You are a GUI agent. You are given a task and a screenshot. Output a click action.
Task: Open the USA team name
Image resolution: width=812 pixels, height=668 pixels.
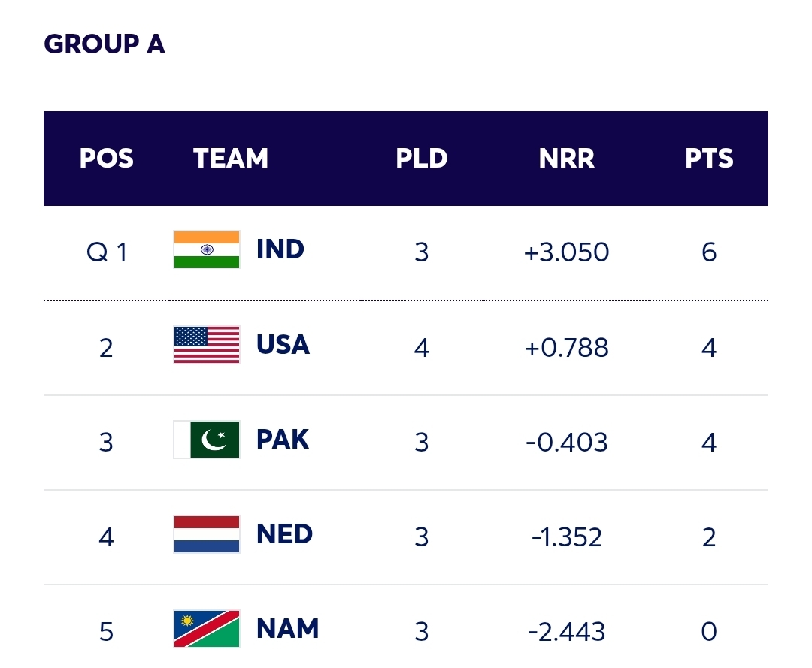click(x=283, y=346)
